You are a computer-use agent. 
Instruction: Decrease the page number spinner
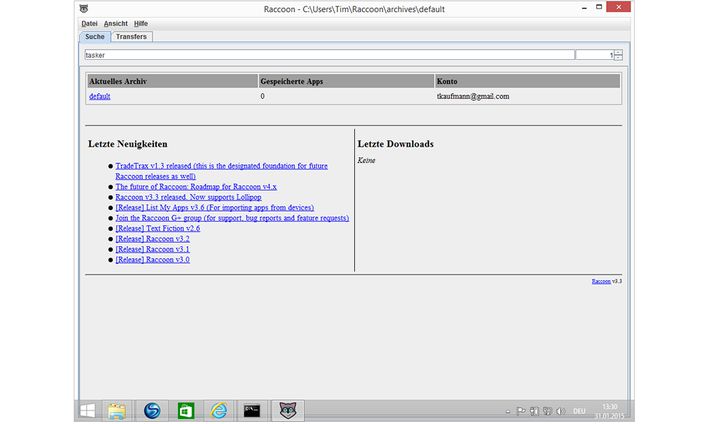618,58
